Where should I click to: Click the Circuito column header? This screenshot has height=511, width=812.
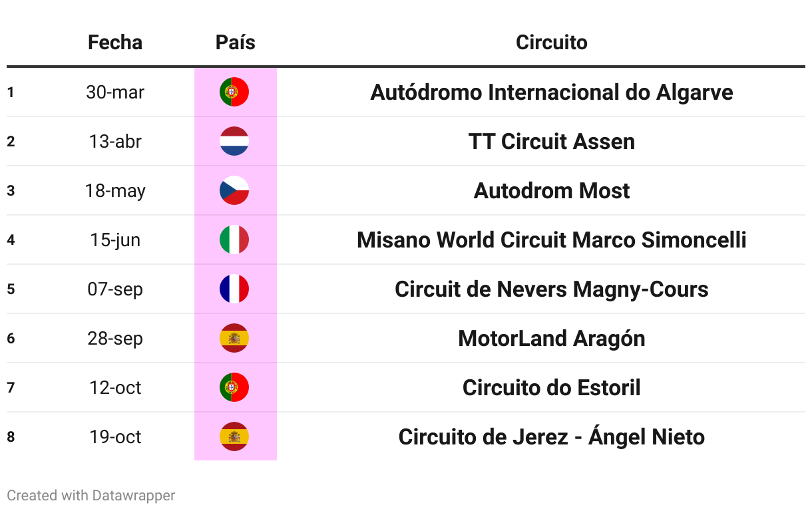(552, 43)
